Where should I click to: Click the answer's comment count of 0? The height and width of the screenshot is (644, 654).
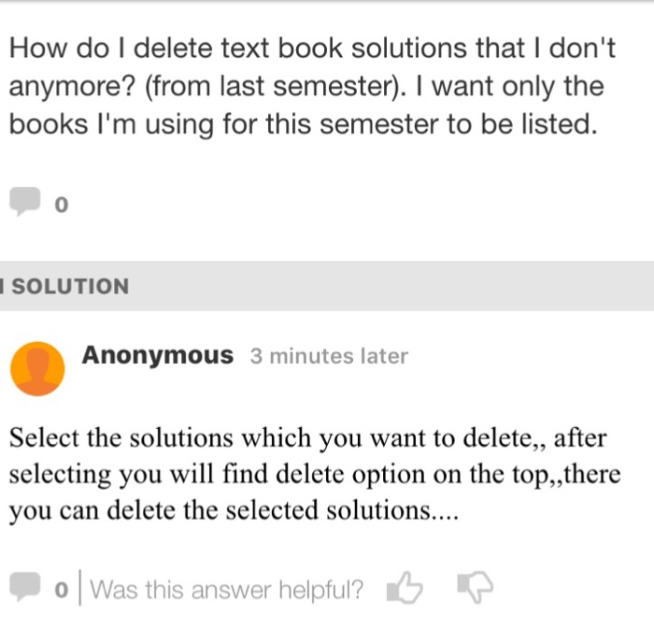[62, 591]
